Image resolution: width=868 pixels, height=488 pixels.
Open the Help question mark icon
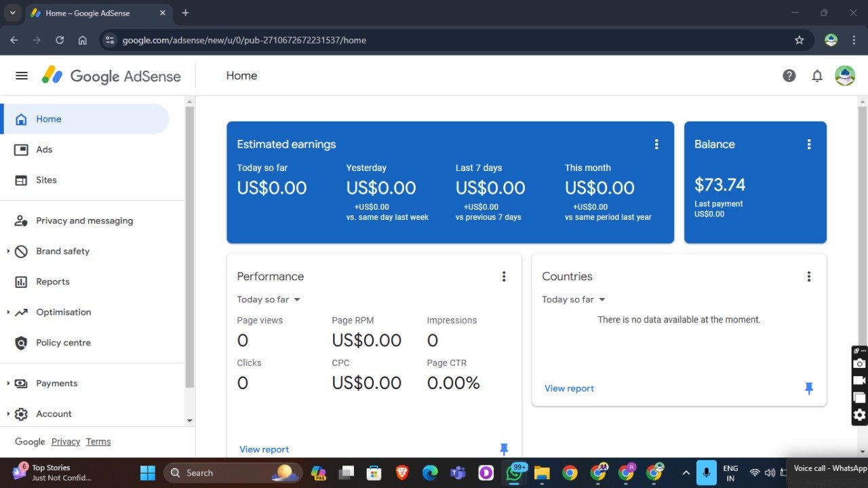coord(789,75)
